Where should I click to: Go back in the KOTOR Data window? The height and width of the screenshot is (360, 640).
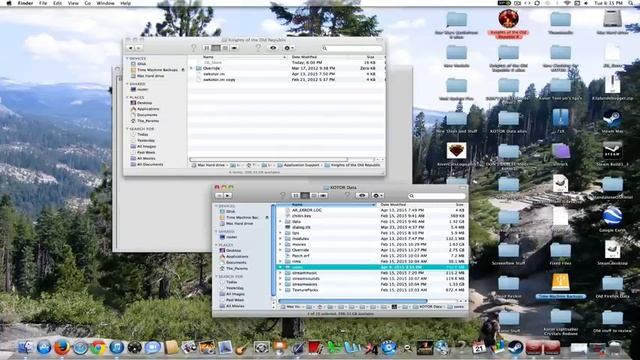pyautogui.click(x=219, y=196)
